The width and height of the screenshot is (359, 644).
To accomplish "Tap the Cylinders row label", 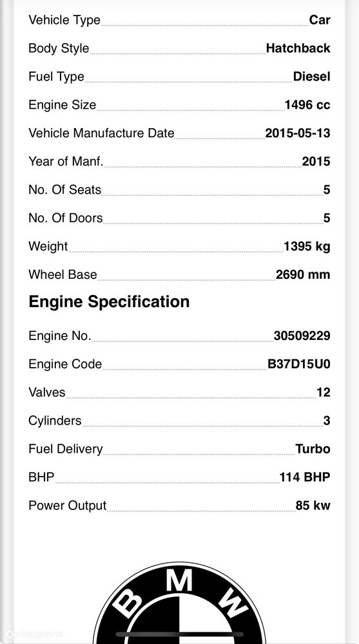I will pyautogui.click(x=55, y=421).
